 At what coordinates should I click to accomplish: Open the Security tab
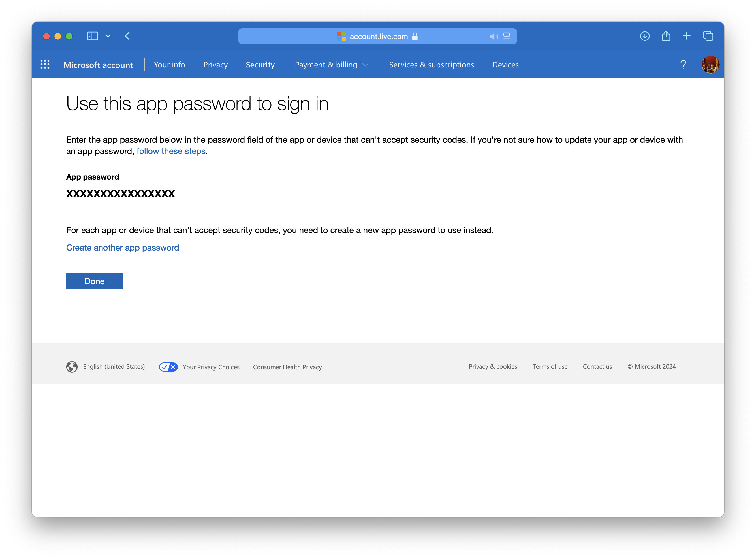[260, 64]
